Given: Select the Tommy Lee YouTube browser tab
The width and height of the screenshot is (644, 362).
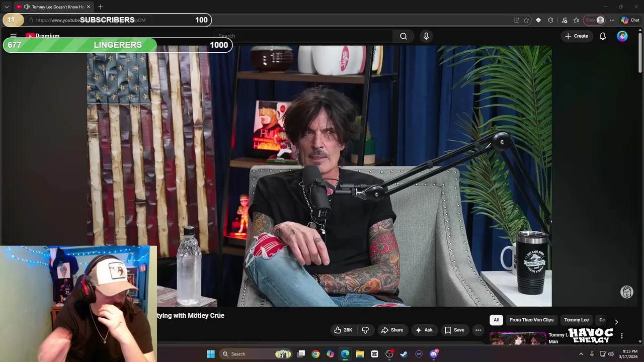Looking at the screenshot, I should 53,7.
